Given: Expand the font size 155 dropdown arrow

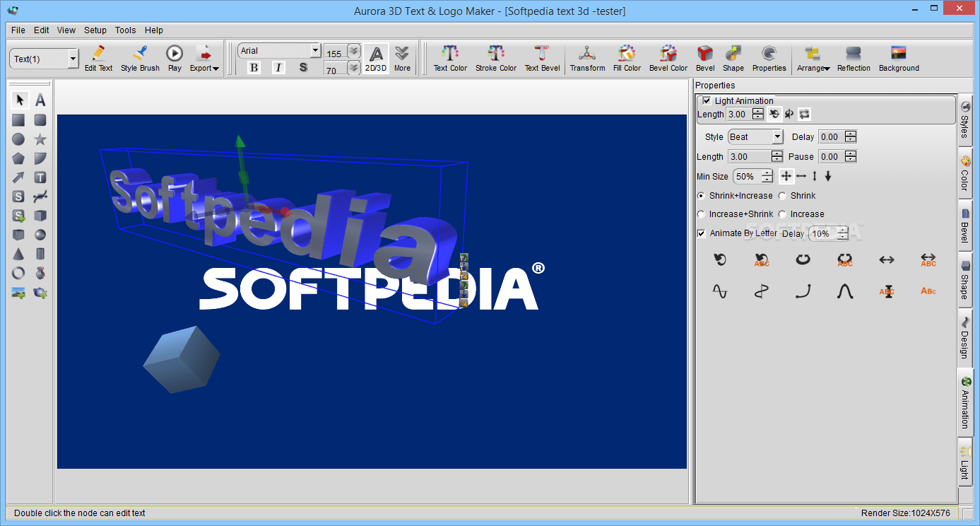Looking at the screenshot, I should click(354, 52).
